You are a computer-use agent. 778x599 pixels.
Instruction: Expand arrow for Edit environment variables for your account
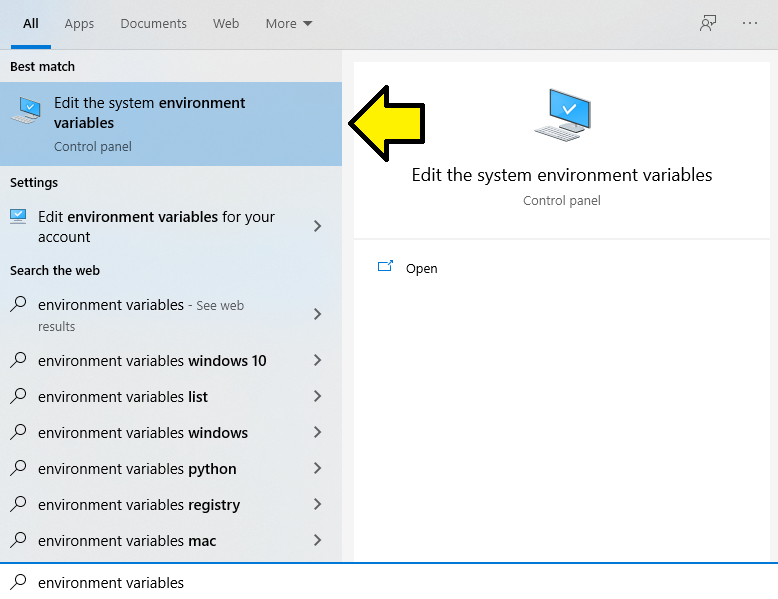tap(318, 226)
